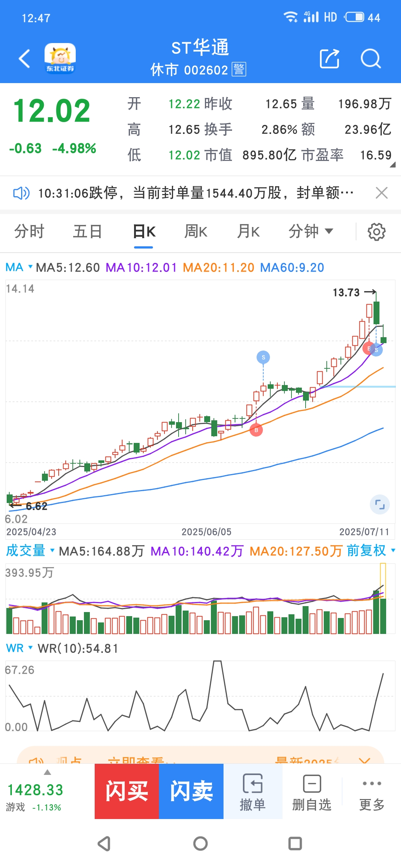Go back with the top-left arrow
The height and width of the screenshot is (868, 401).
(x=25, y=59)
